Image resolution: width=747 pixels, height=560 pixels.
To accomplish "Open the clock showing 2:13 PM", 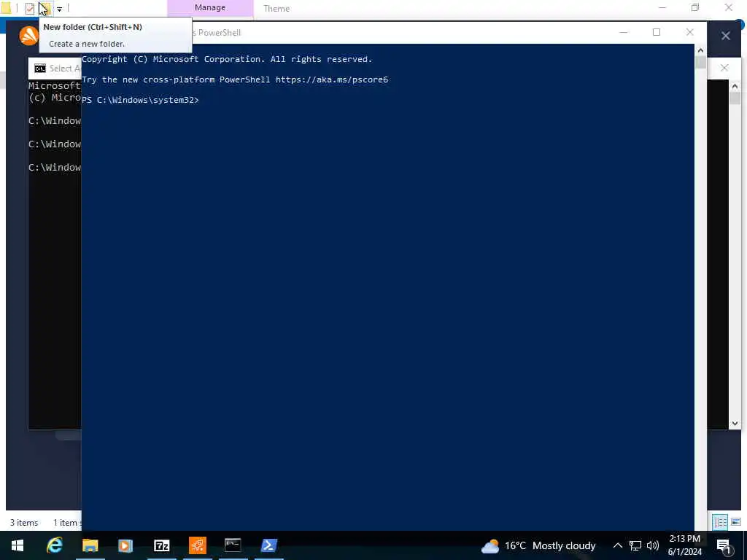I will click(684, 545).
